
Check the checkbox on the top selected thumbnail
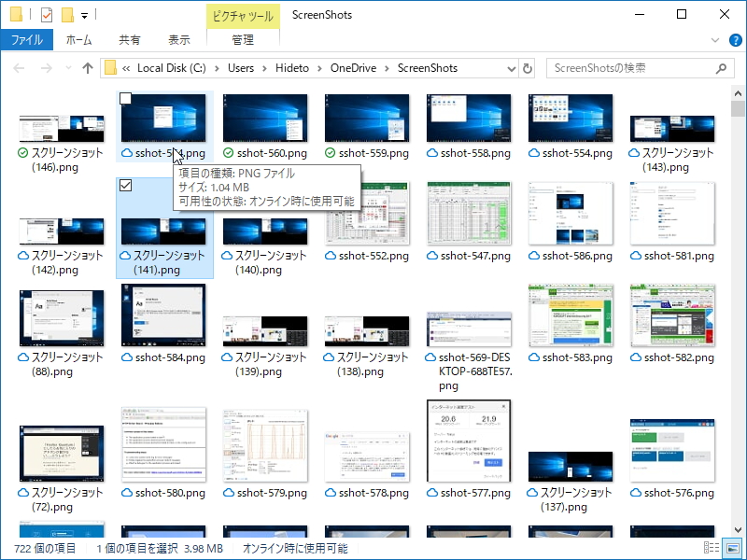point(124,97)
